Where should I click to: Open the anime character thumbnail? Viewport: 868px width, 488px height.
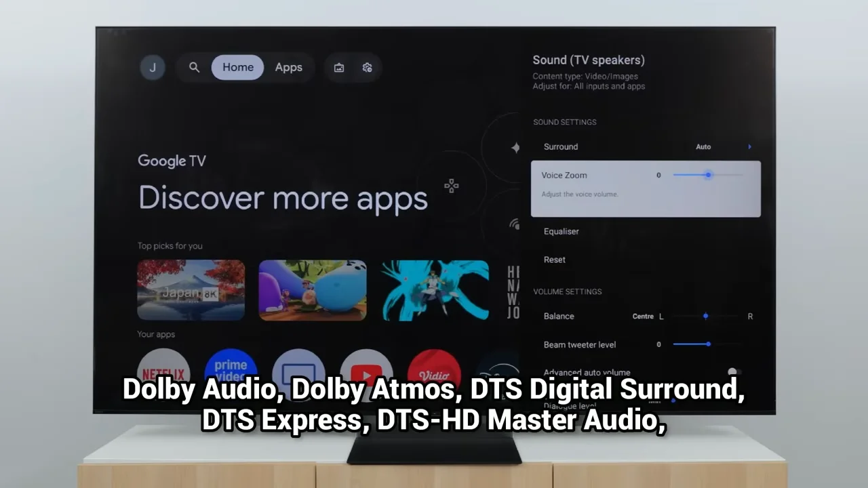pyautogui.click(x=435, y=290)
